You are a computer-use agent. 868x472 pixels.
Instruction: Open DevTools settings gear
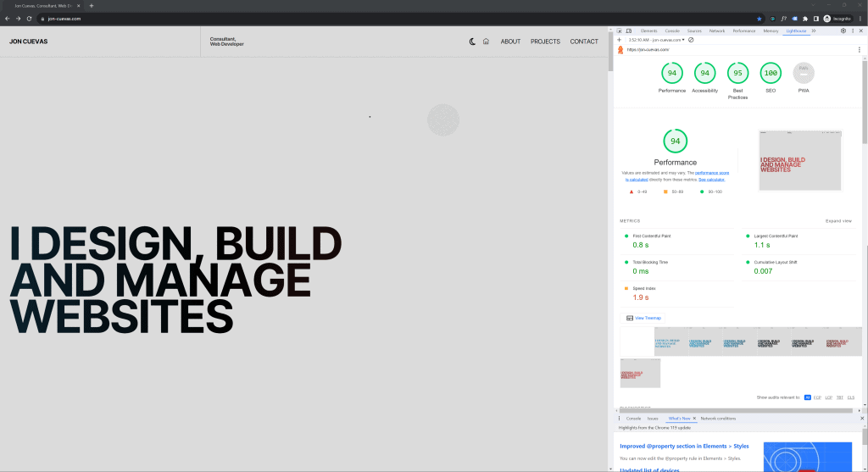point(843,31)
